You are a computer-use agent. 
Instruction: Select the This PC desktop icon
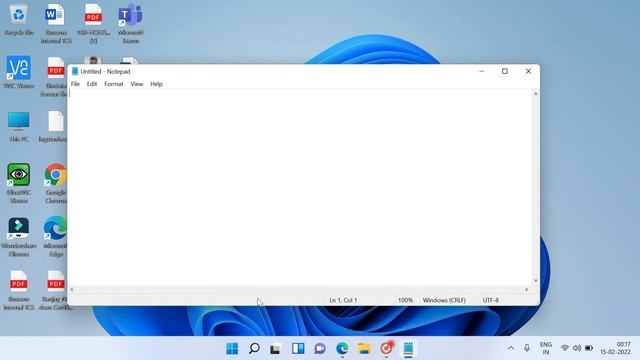point(19,127)
